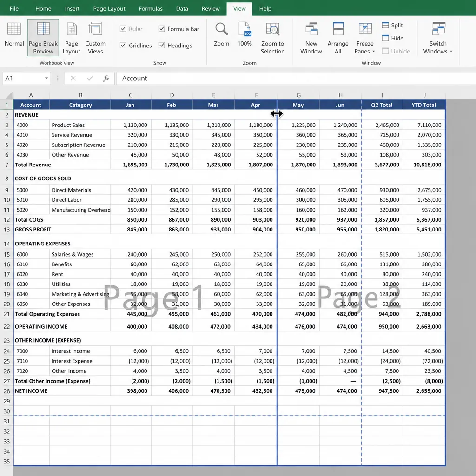Click the Other Revenue cell
The width and height of the screenshot is (476, 476).
(80, 155)
